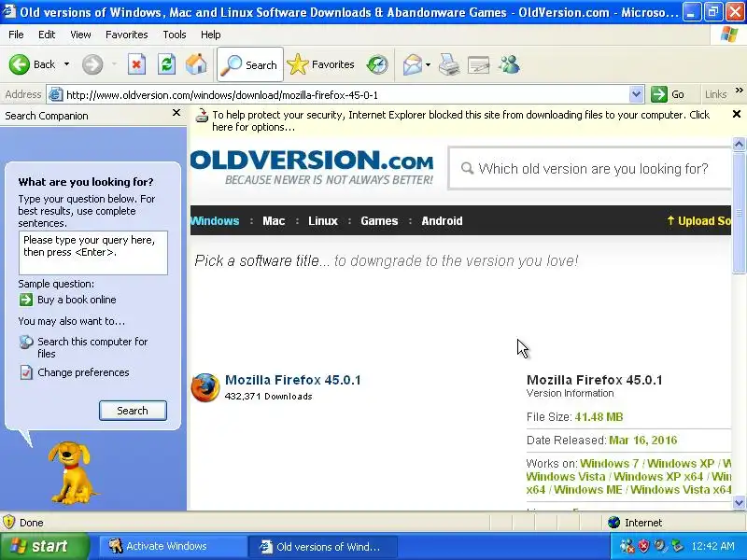
Task: Click the Mail envelope icon
Action: point(412,64)
